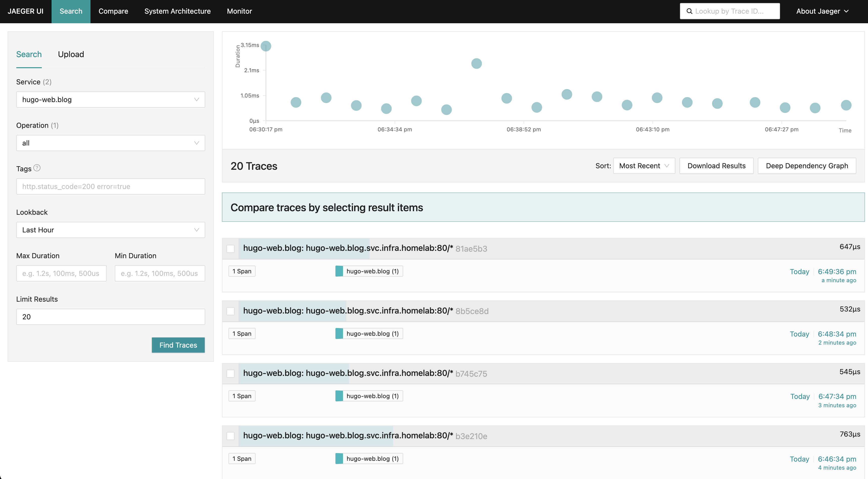
Task: Click the Download Results button
Action: (716, 166)
